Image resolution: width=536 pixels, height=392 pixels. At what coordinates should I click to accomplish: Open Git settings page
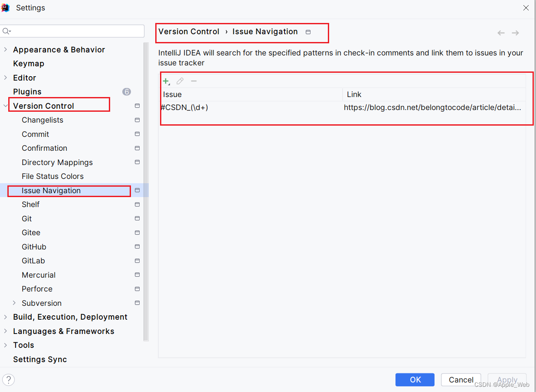tap(27, 219)
